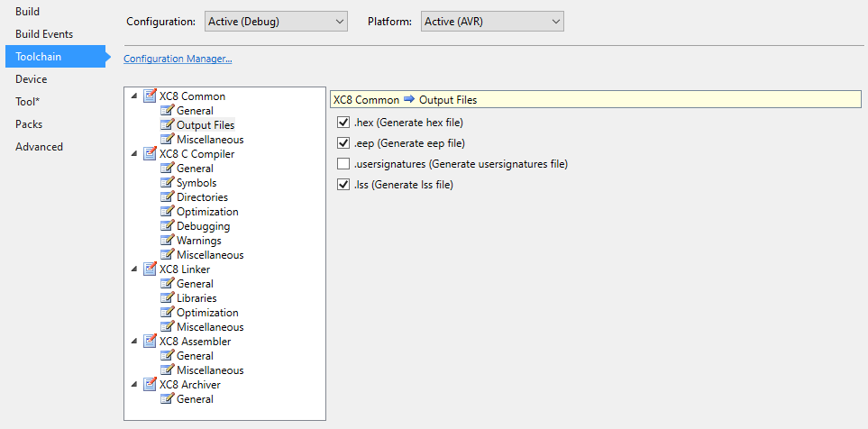Click the XC8 Linker folder icon
This screenshot has width=868, height=429.
(x=150, y=269)
